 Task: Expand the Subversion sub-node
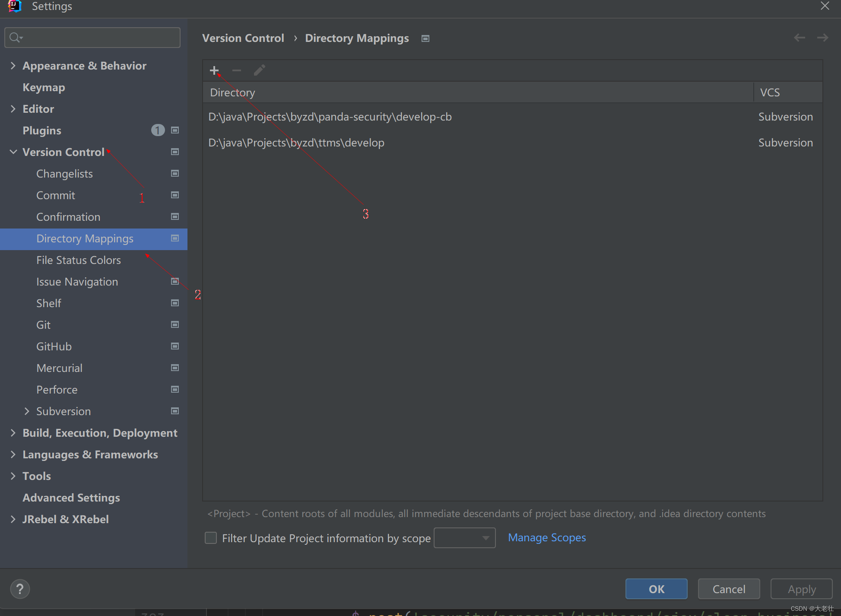[x=27, y=411]
